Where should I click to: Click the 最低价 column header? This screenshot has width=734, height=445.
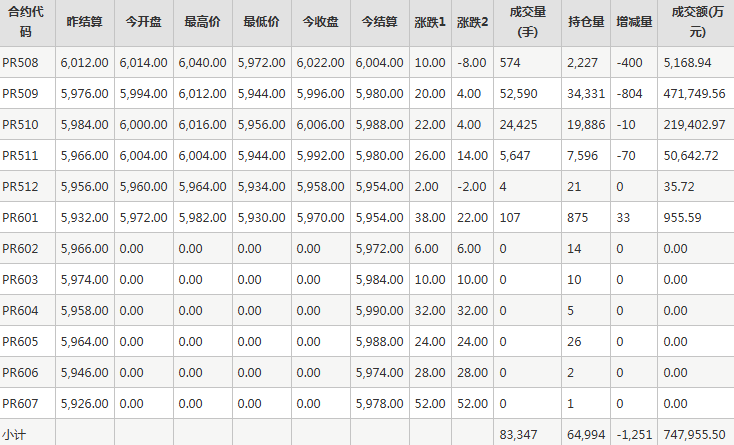[262, 22]
